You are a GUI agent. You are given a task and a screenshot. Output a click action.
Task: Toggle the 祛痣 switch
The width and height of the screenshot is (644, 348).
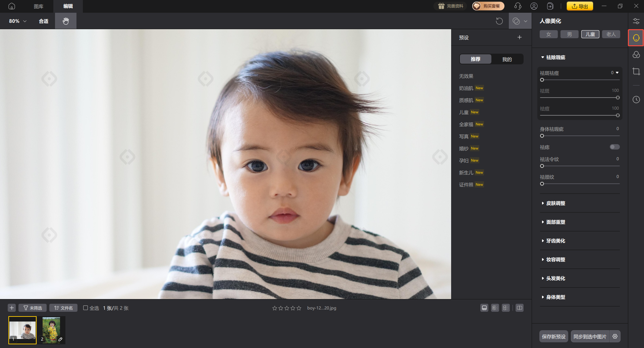(x=614, y=147)
